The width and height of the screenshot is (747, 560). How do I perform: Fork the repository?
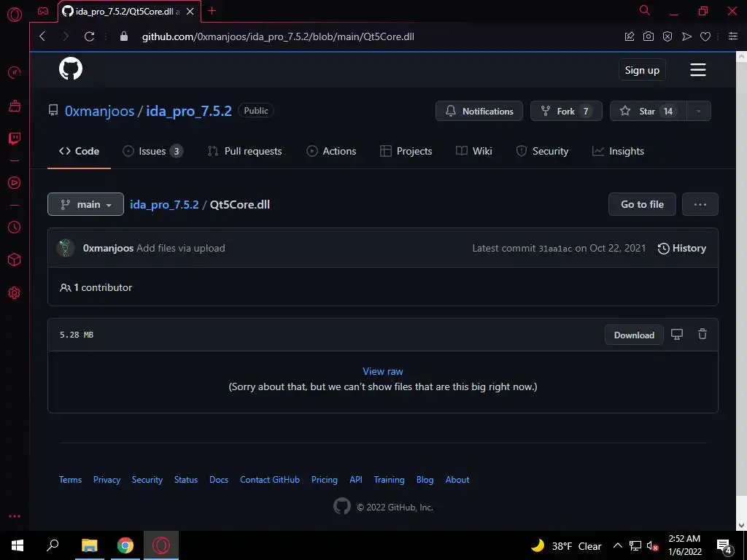(x=566, y=111)
